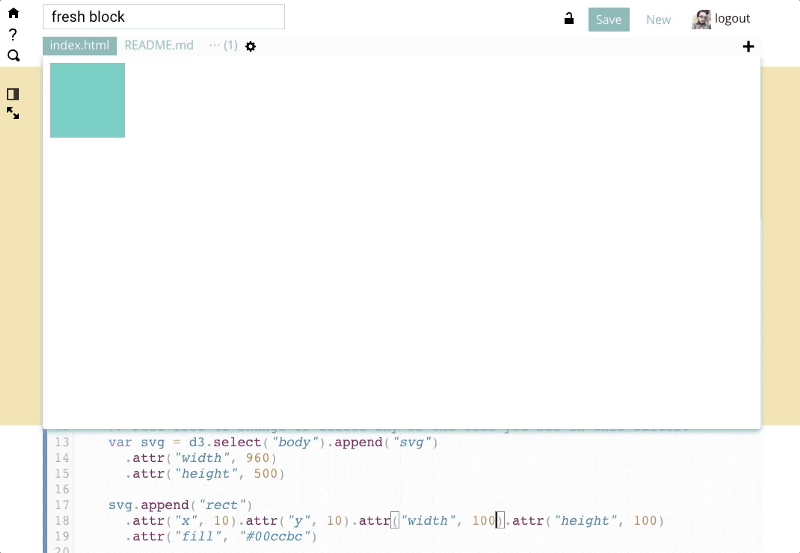Image resolution: width=800 pixels, height=553 pixels.
Task: Click "#00ccbc" fill color string
Action: 274,537
